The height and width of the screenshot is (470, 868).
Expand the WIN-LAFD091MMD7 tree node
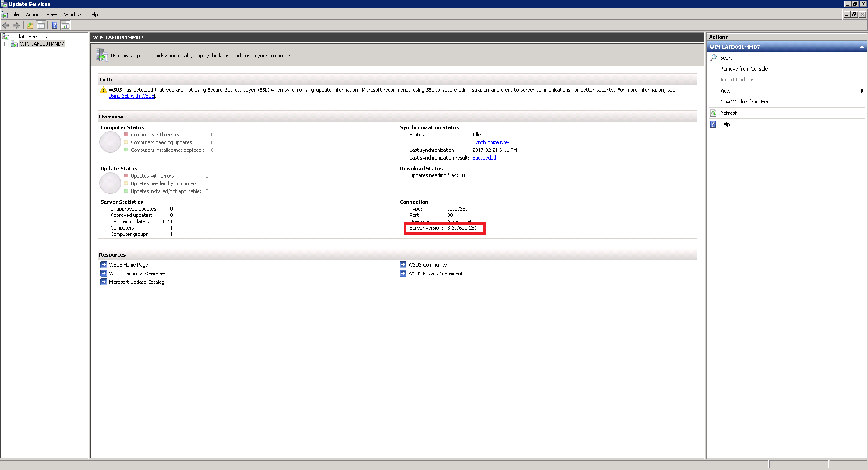[6, 44]
